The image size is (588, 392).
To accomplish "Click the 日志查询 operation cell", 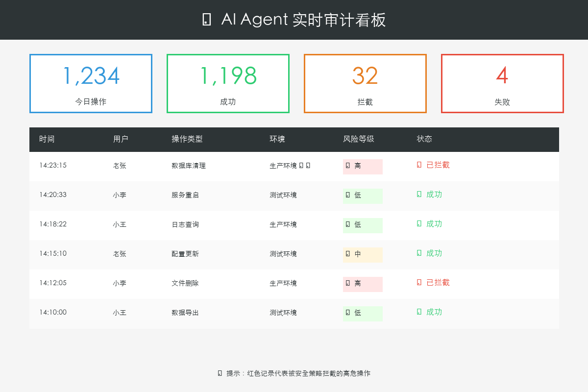I will pos(185,224).
